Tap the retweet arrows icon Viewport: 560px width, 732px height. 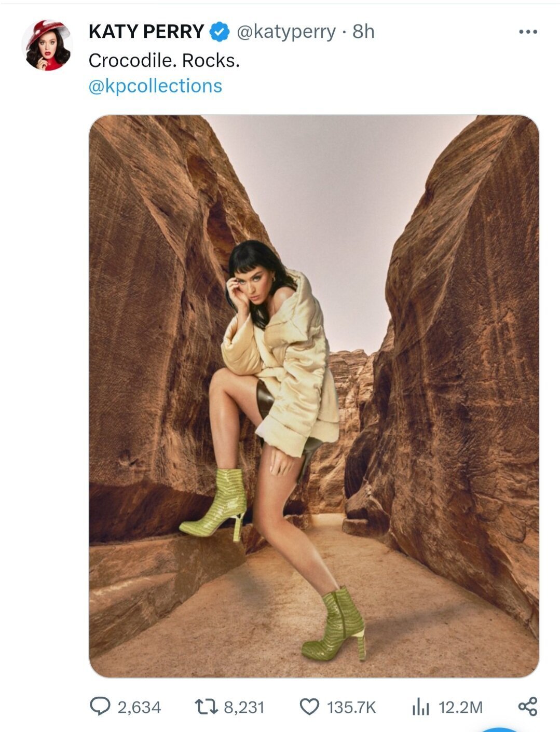[205, 707]
